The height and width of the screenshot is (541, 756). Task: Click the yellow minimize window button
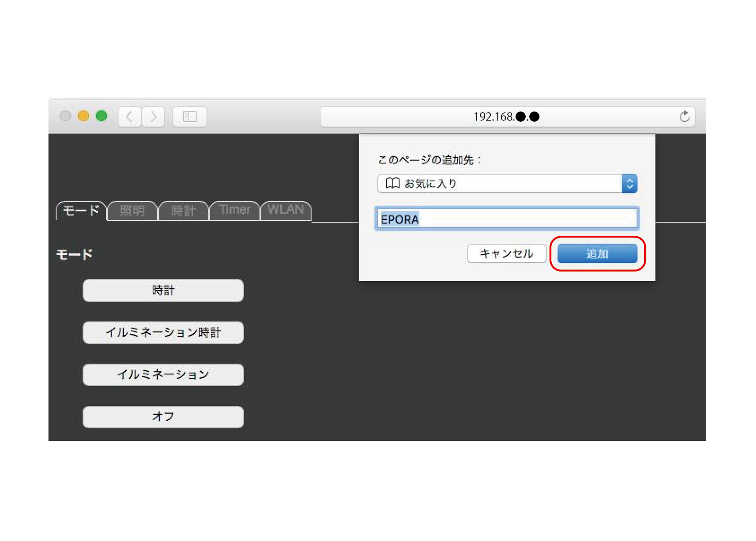click(84, 116)
